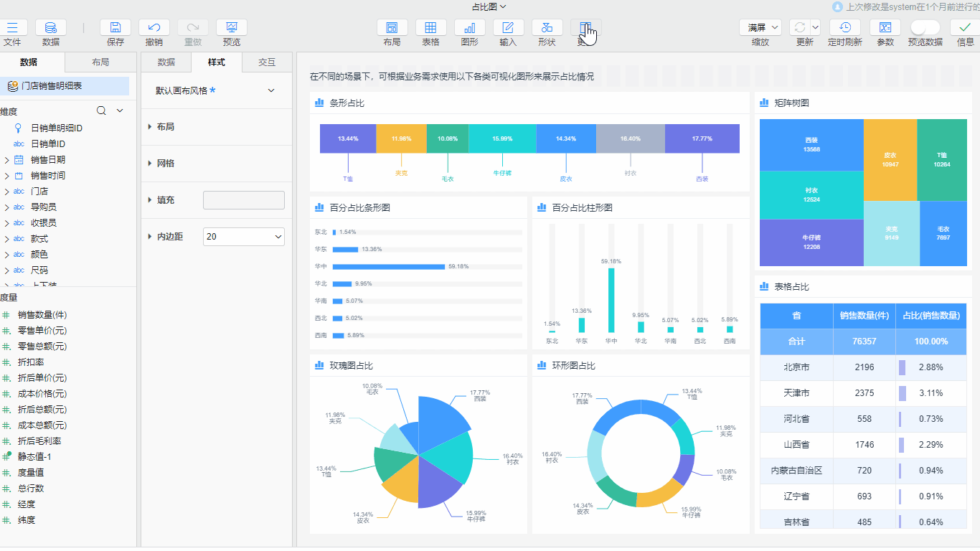Open the Preview (预览) icon
980x551 pixels.
coord(231,28)
